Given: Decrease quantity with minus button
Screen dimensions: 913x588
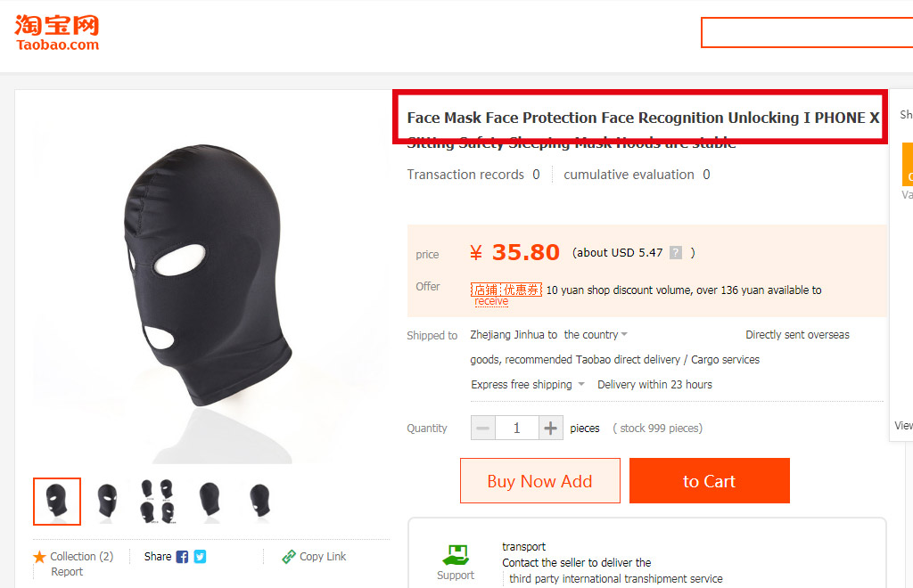Looking at the screenshot, I should [x=483, y=429].
